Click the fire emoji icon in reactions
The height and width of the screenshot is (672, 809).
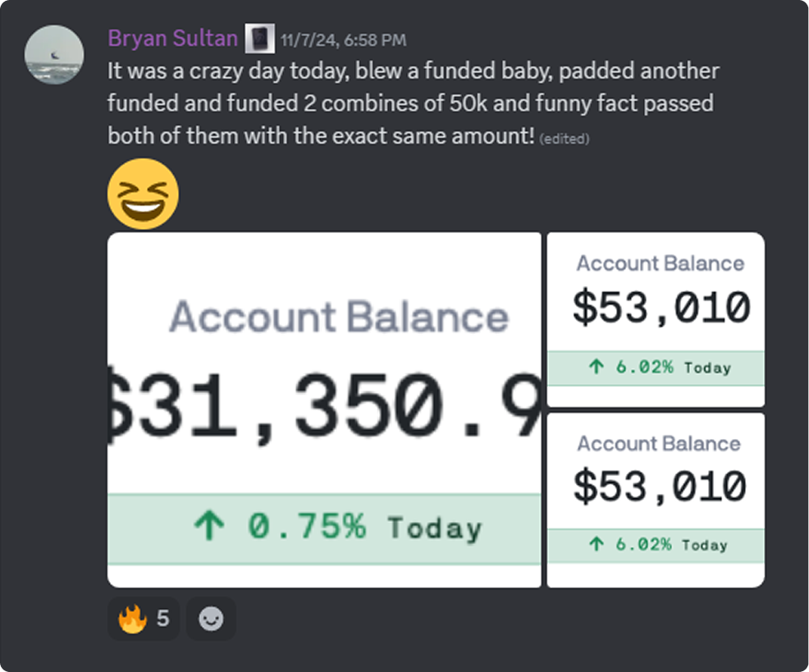[132, 619]
